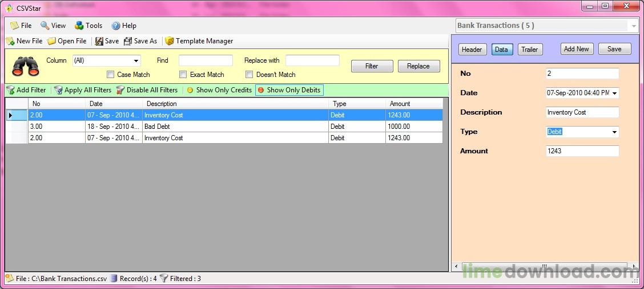Open the Tools menu

click(88, 26)
